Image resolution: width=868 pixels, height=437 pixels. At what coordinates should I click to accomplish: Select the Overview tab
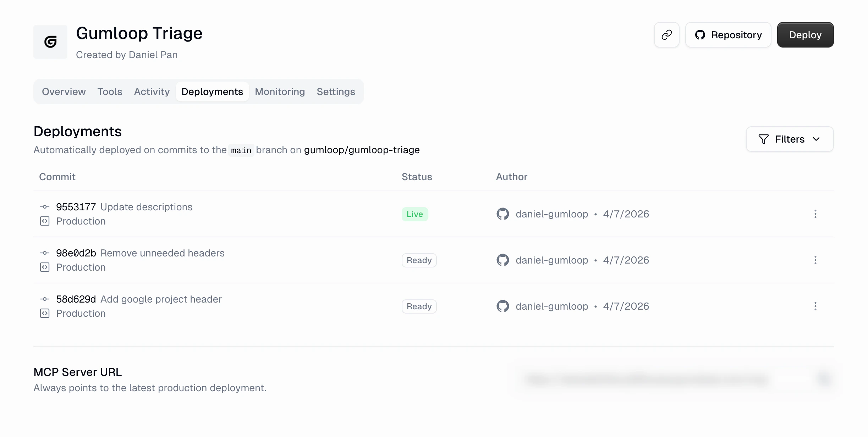(x=64, y=92)
